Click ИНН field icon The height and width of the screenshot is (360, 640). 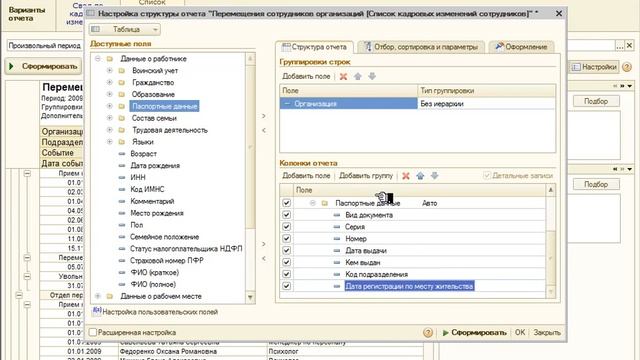[122, 178]
